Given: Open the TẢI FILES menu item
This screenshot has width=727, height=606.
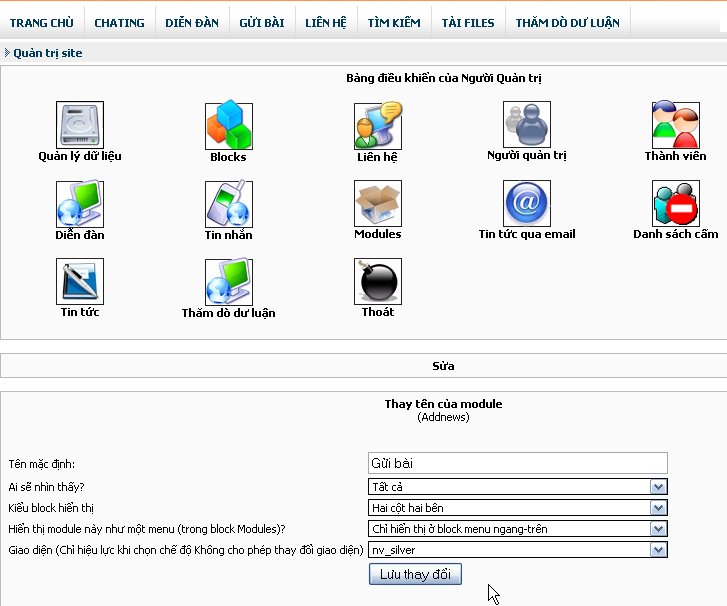Looking at the screenshot, I should pyautogui.click(x=468, y=23).
